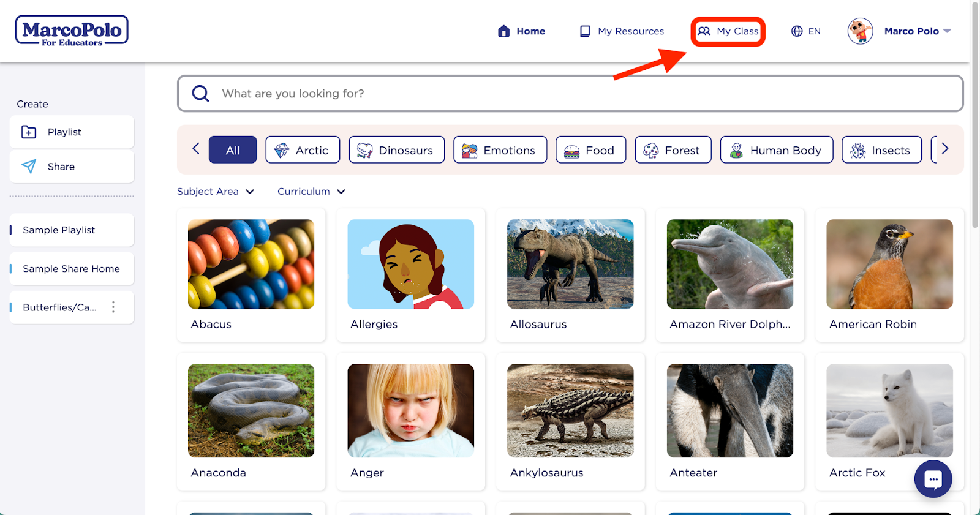Viewport: 980px width, 515px height.
Task: Click the Share create button
Action: click(72, 167)
